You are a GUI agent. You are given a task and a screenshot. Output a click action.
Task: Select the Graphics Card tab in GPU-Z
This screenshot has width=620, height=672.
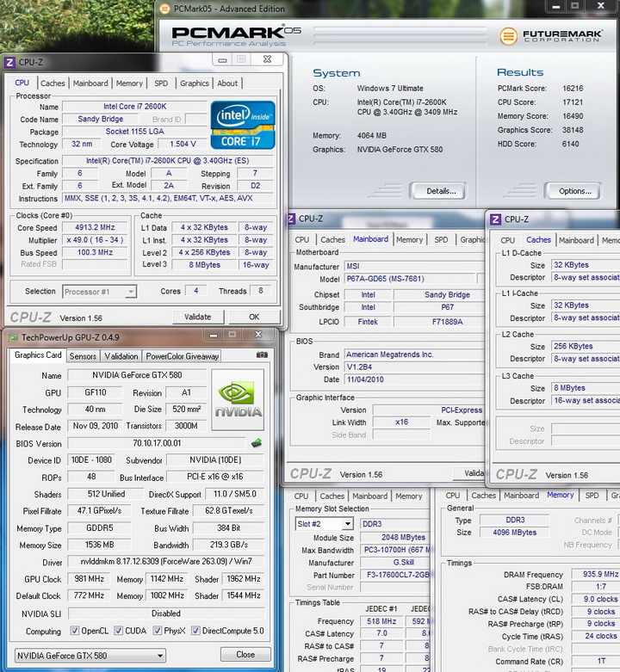[x=38, y=355]
